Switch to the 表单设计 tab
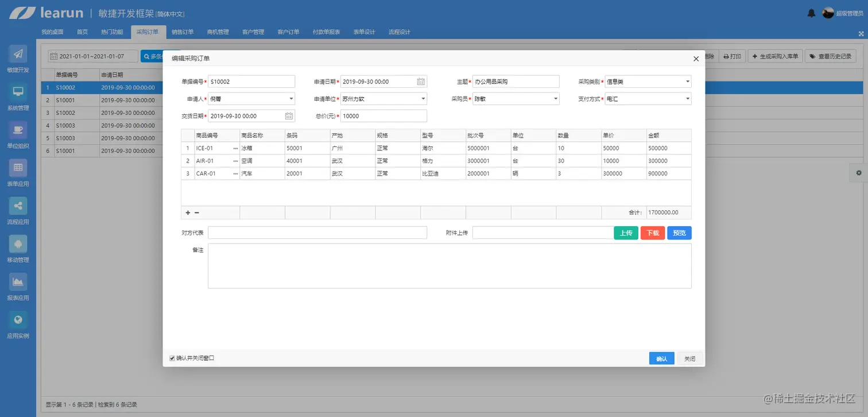The width and height of the screenshot is (868, 417). (x=364, y=32)
